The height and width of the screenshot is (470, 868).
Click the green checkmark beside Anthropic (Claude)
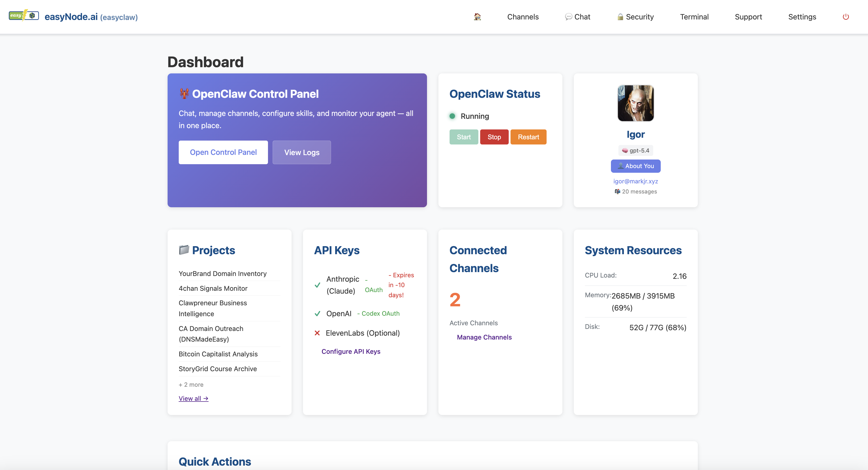click(318, 285)
